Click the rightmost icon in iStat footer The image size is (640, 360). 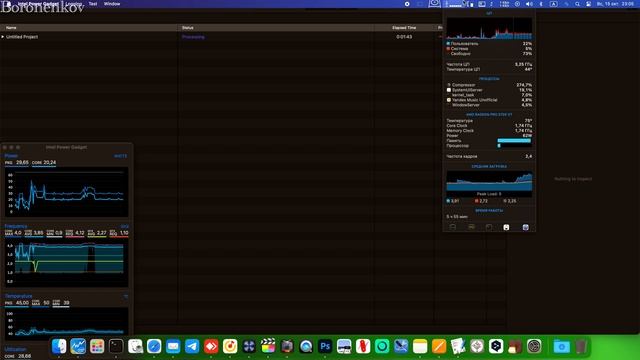(526, 227)
